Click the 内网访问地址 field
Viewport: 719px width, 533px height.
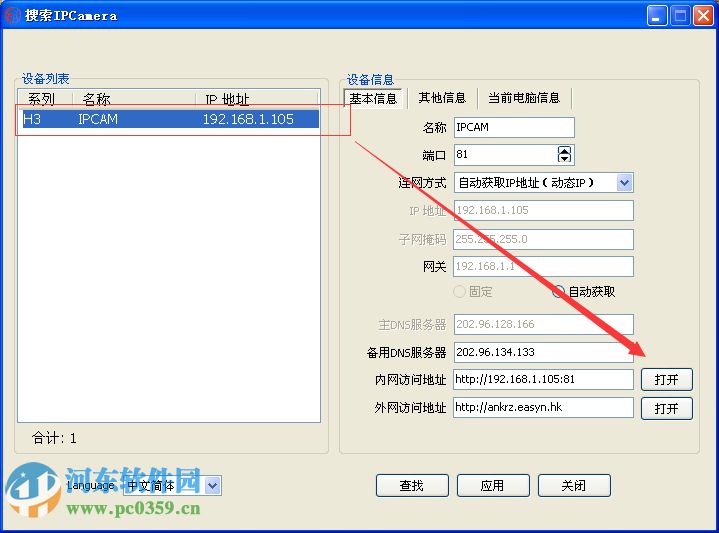(544, 379)
